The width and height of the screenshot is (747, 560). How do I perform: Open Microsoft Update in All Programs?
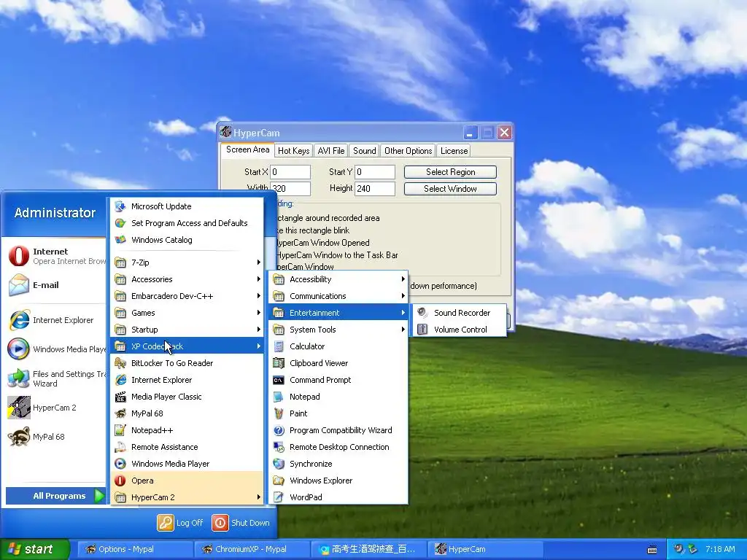click(x=187, y=206)
